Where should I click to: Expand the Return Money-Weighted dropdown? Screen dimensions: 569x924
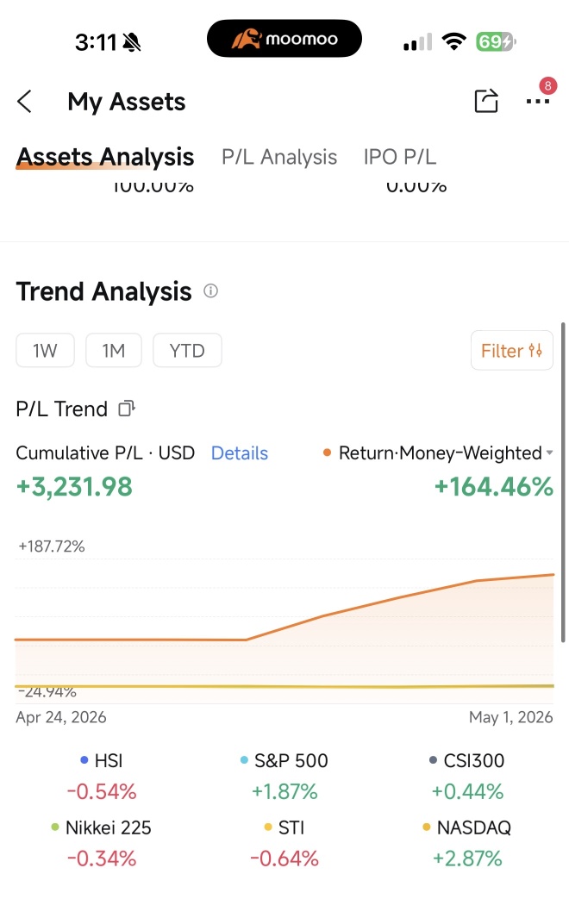[438, 453]
